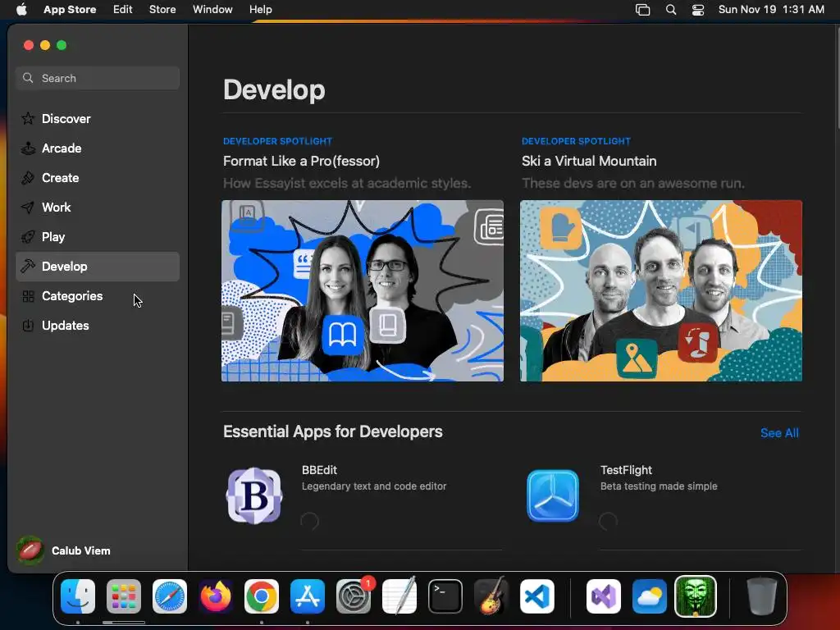
Task: Open the green mask app in Dock
Action: 696,596
